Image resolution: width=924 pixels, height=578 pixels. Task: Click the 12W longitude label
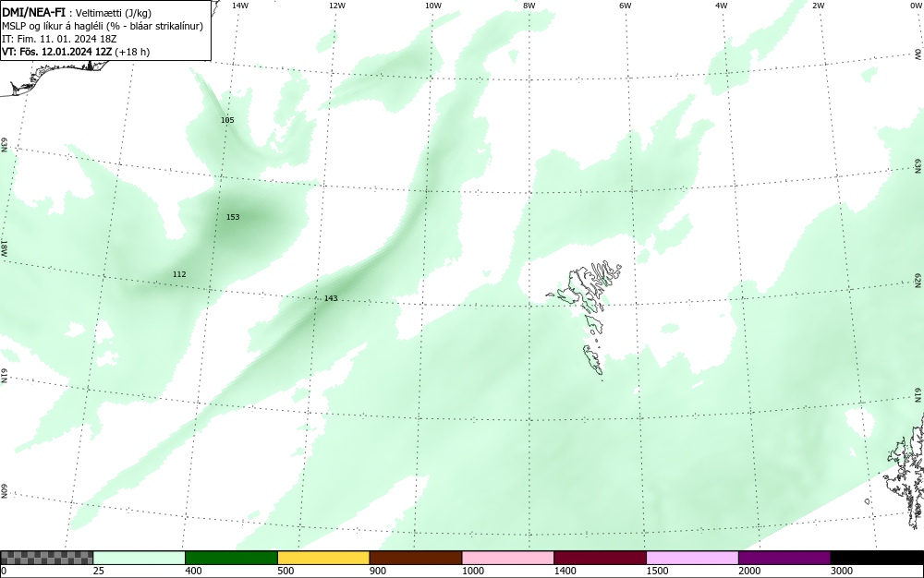point(337,6)
